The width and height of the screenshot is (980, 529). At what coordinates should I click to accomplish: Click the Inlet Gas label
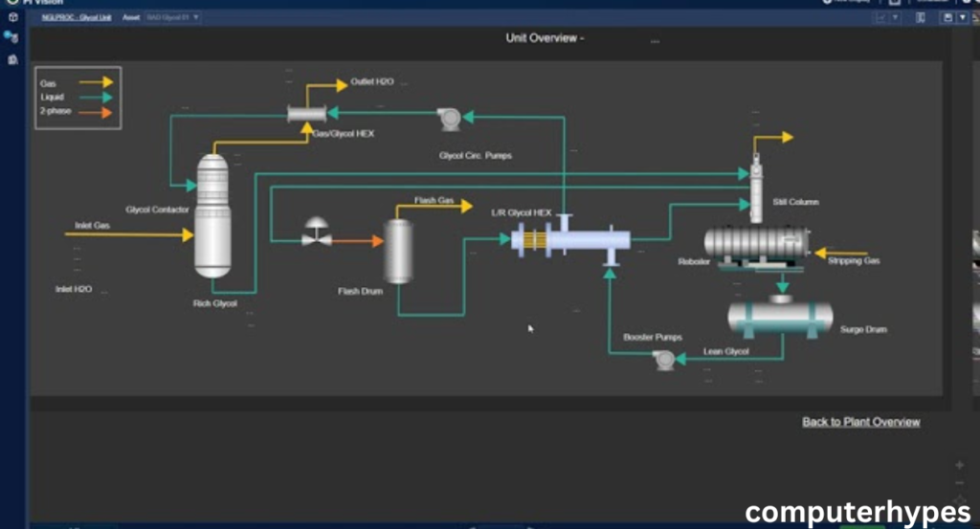[x=92, y=226]
